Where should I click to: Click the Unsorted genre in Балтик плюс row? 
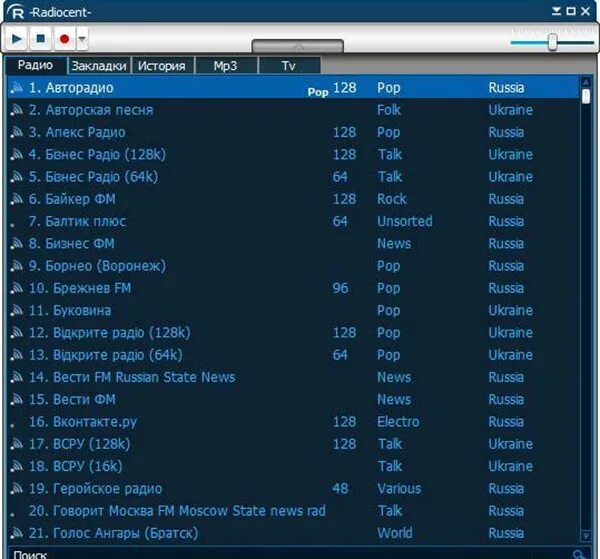pyautogui.click(x=405, y=221)
